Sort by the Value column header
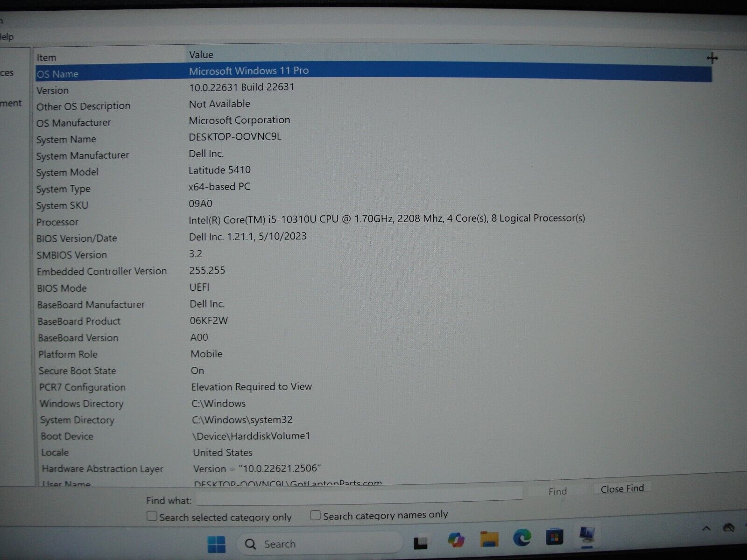The image size is (747, 560). tap(448, 55)
